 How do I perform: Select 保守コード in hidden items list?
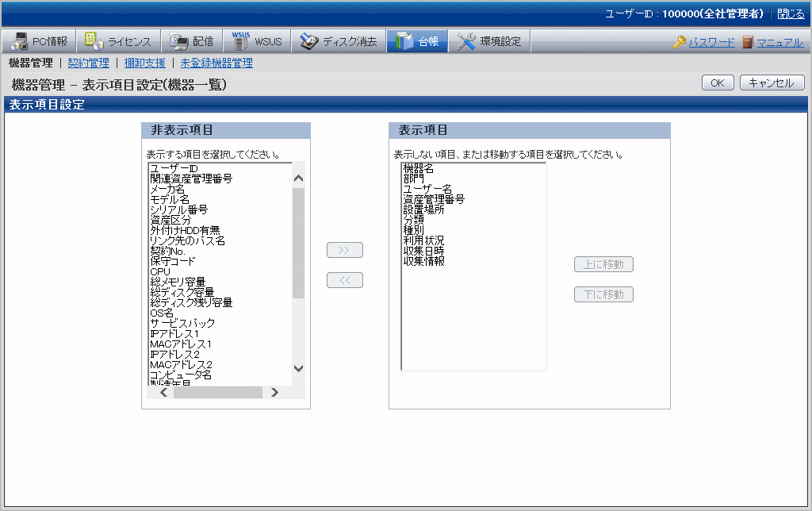pos(220,261)
